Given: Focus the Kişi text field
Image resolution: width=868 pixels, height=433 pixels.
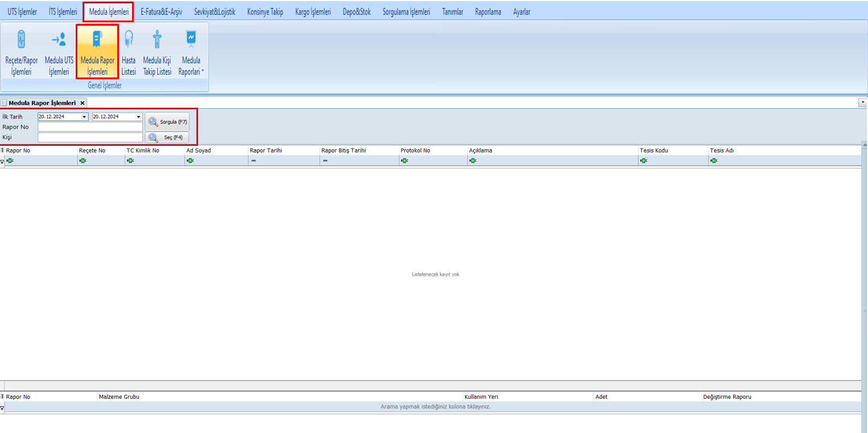Looking at the screenshot, I should (90, 137).
